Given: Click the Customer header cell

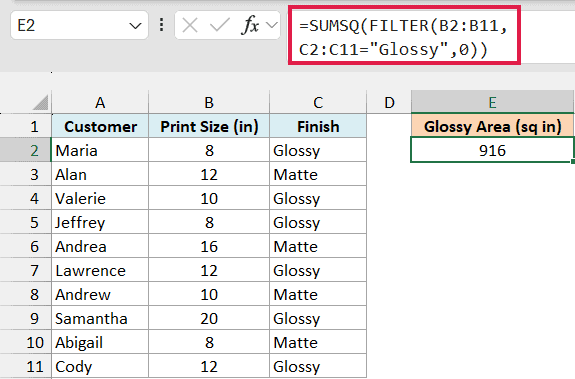Looking at the screenshot, I should [100, 126].
